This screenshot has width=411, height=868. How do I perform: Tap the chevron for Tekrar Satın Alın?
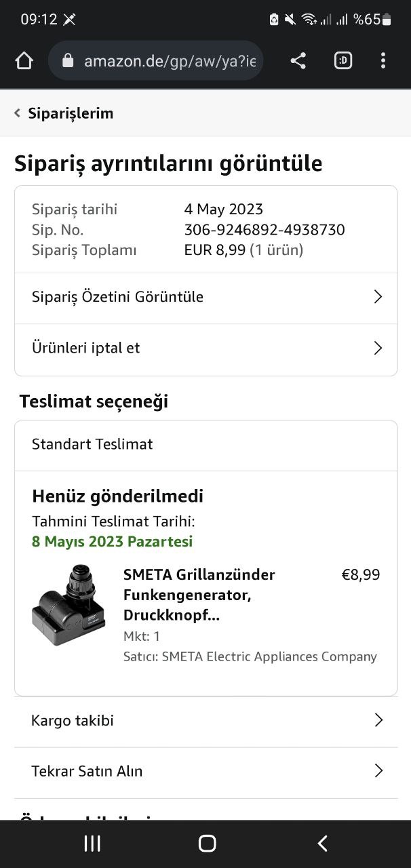[x=378, y=771]
